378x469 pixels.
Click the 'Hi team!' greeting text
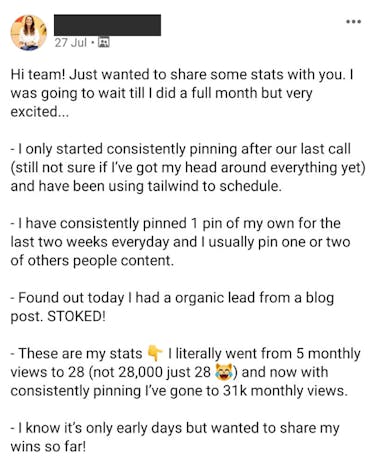point(38,74)
